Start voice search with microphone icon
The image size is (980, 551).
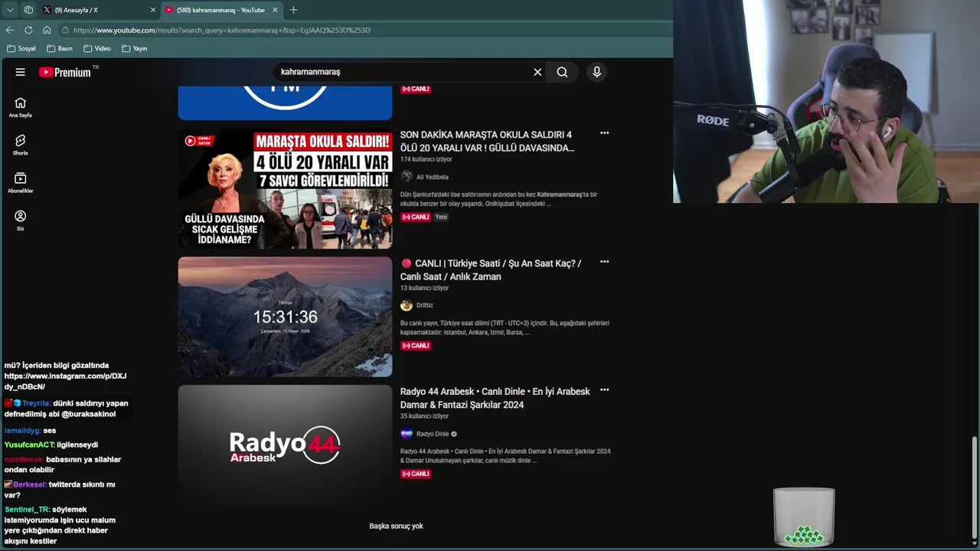596,72
